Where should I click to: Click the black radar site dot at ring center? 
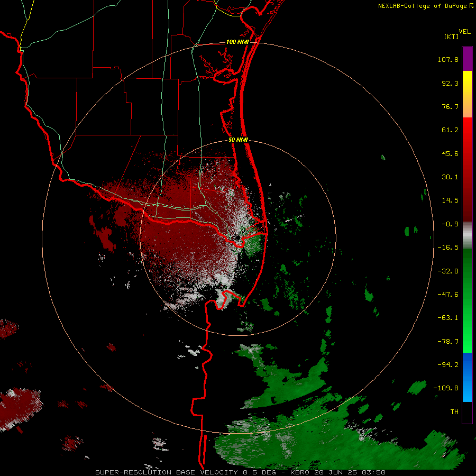point(237,237)
